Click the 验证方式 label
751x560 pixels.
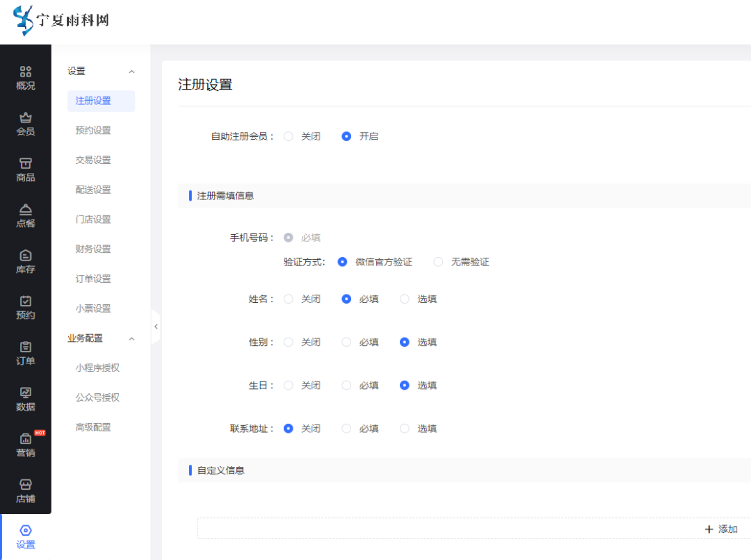point(304,262)
